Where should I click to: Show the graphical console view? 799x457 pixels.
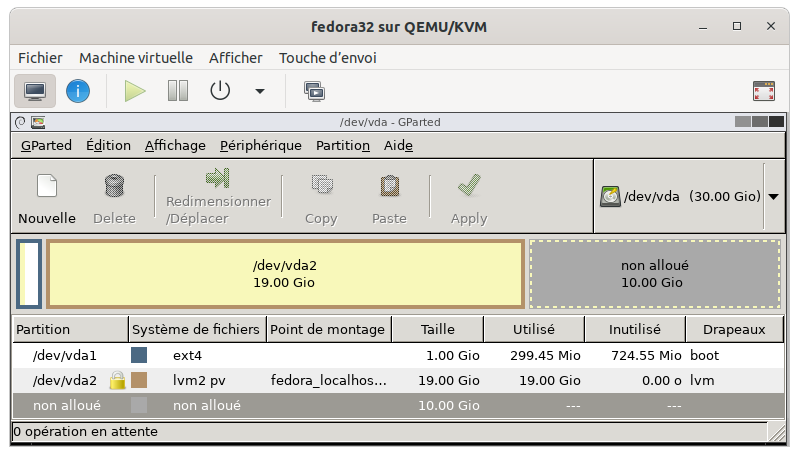point(35,91)
